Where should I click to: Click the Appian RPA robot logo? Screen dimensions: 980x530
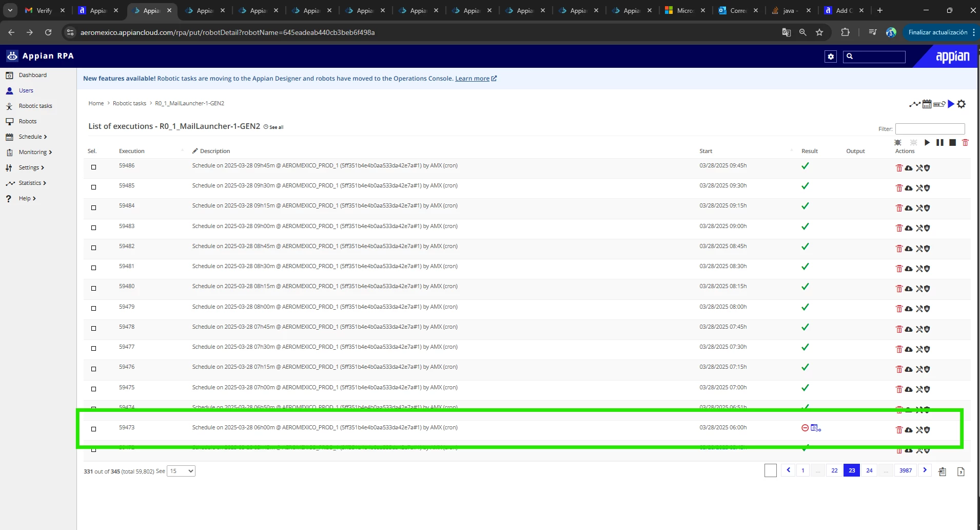[12, 55]
